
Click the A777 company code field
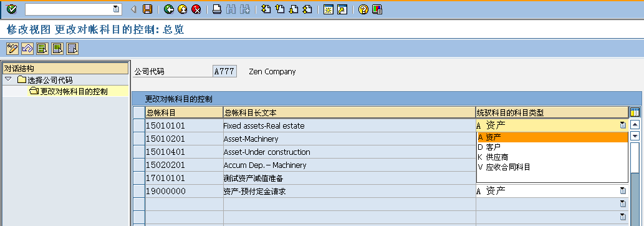224,71
